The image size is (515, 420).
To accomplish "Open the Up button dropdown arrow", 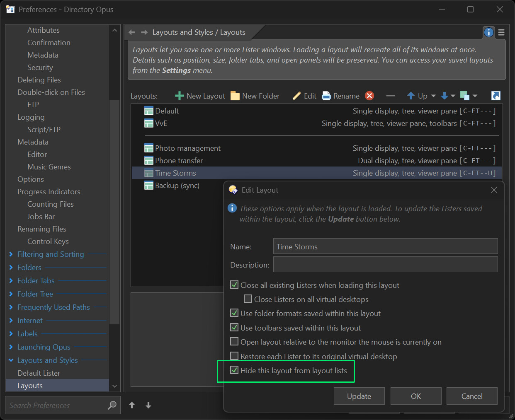I will point(433,96).
